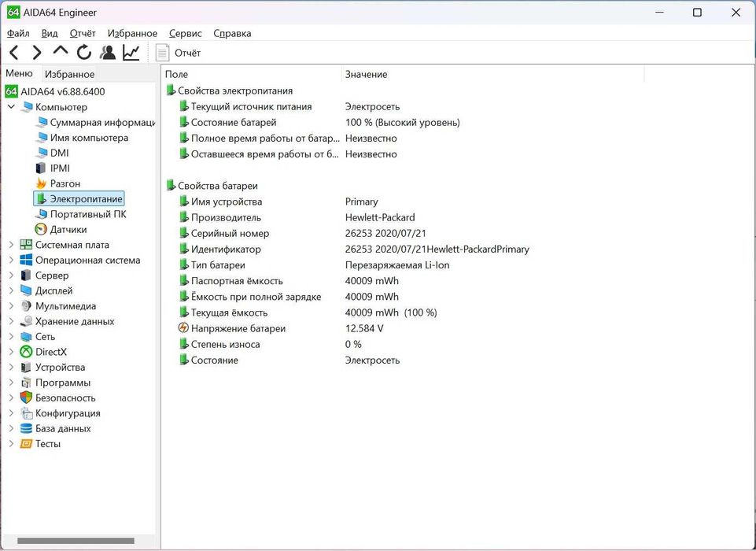The height and width of the screenshot is (551, 756).
Task: Click the Разгон flame icon
Action: (x=41, y=183)
